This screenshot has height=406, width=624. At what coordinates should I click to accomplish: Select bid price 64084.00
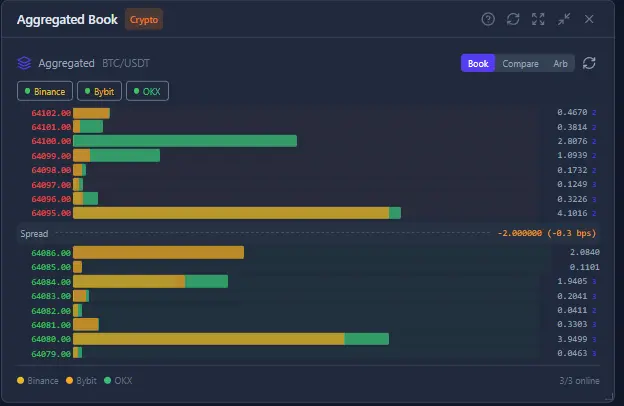click(x=51, y=282)
